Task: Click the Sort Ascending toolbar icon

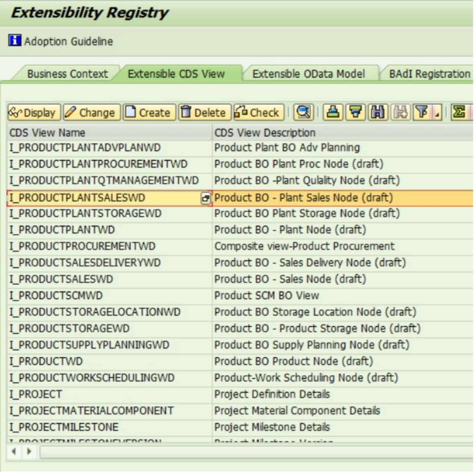Action: 333,112
